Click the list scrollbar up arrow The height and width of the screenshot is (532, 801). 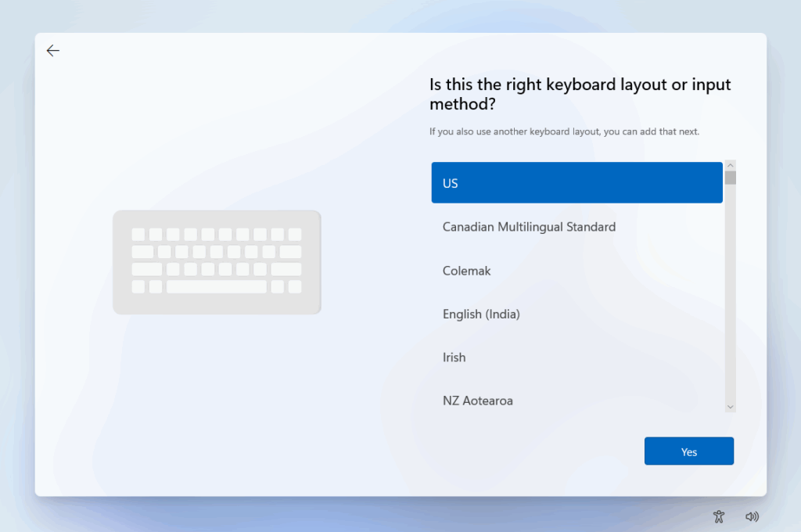pos(730,165)
